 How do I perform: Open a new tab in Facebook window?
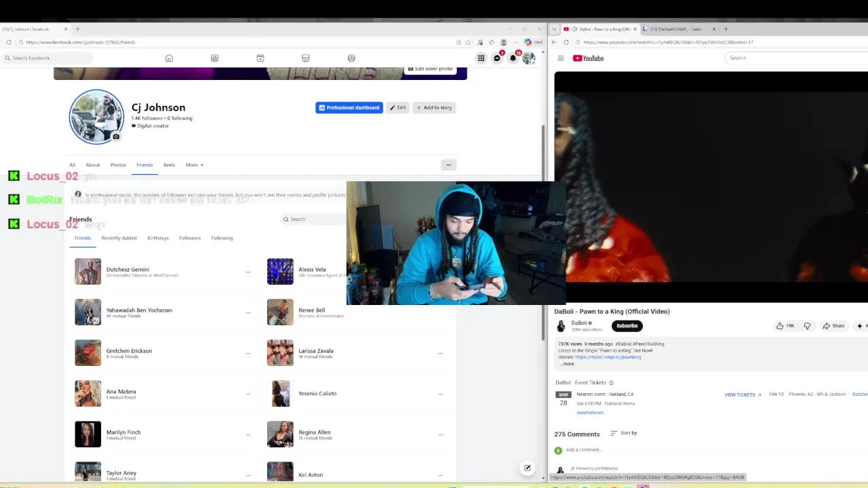[x=77, y=29]
